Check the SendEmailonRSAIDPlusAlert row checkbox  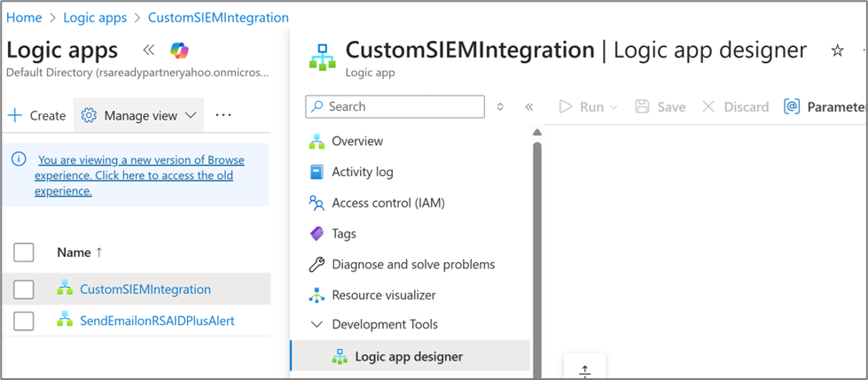(x=24, y=321)
